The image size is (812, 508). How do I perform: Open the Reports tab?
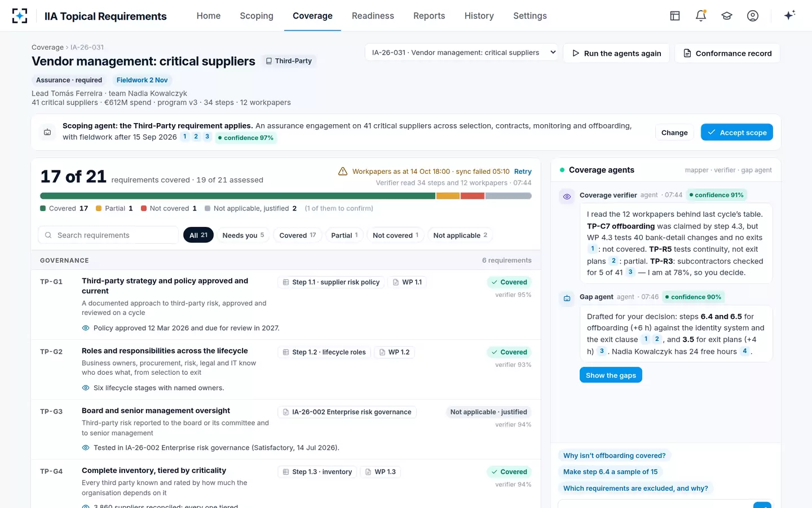(429, 16)
